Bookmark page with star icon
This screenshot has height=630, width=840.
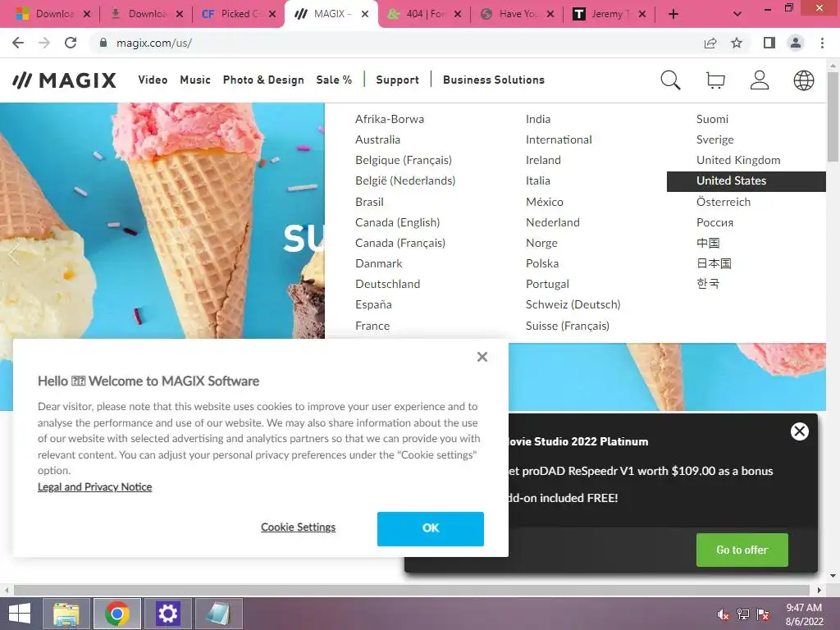coord(737,43)
